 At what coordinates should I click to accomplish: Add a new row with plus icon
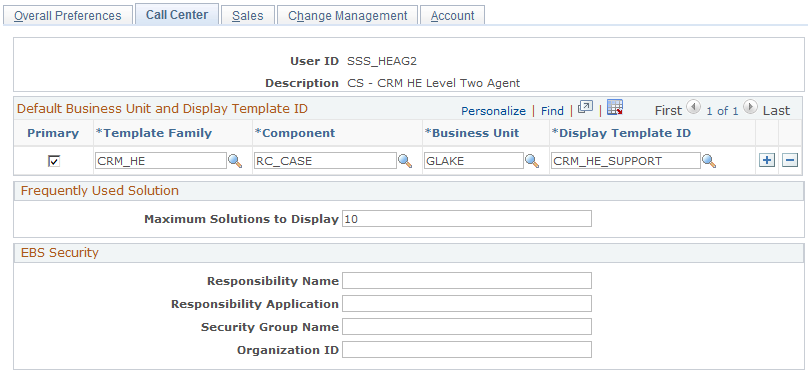coord(767,161)
